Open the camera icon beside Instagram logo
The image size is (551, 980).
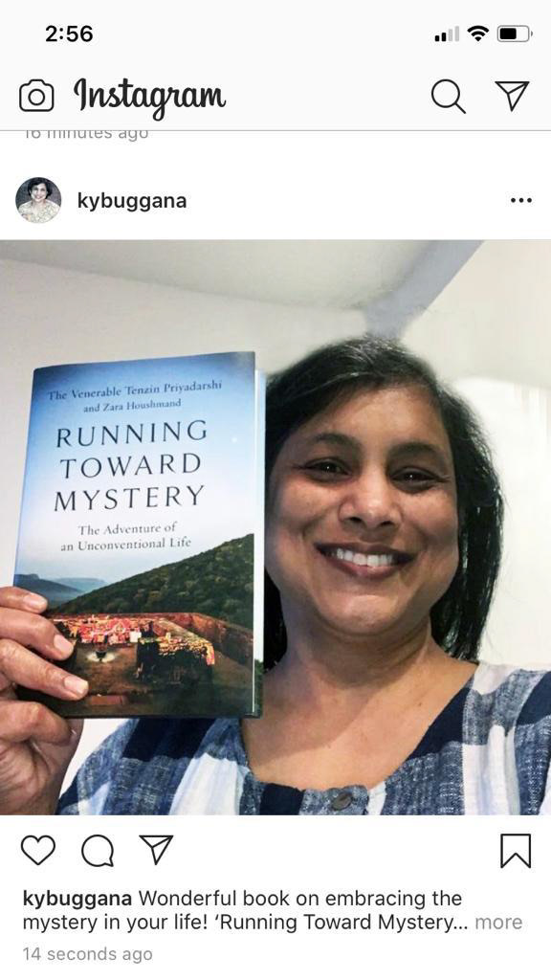click(36, 97)
